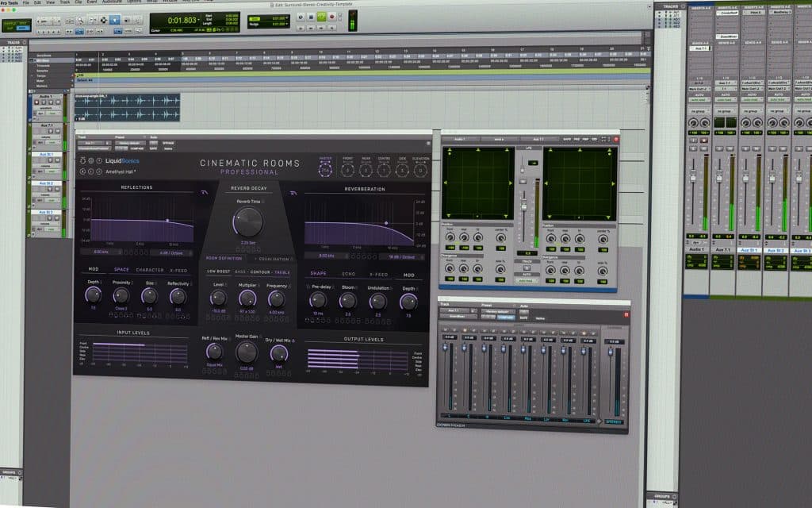
Task: Click the Stop button in transport
Action: (x=311, y=17)
